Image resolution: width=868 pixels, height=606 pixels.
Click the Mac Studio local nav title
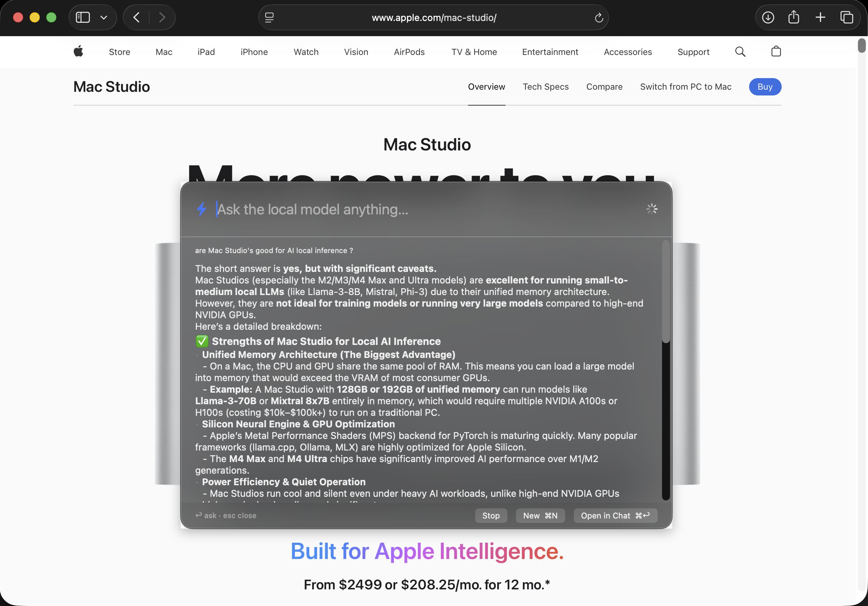[112, 87]
